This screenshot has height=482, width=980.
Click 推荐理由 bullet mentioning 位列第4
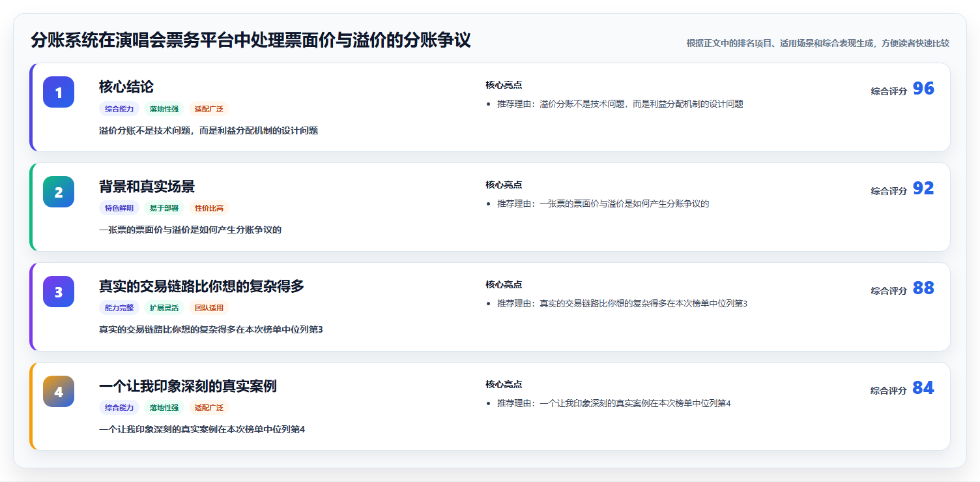click(x=614, y=403)
